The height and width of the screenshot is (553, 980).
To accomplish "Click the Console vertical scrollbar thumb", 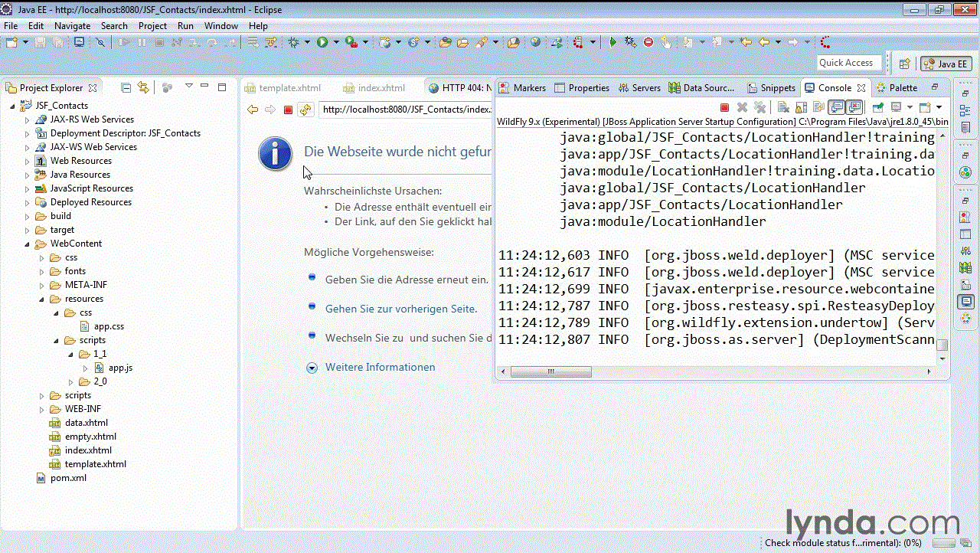I will 942,345.
